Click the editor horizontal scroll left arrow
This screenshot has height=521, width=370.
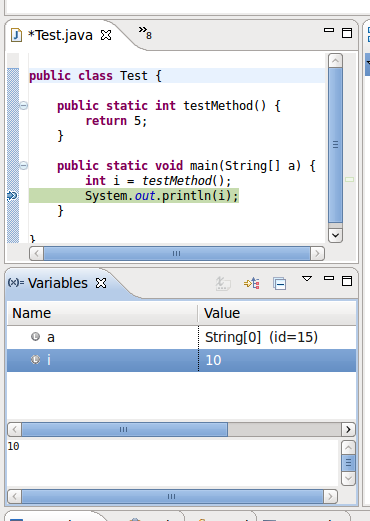(x=36, y=254)
